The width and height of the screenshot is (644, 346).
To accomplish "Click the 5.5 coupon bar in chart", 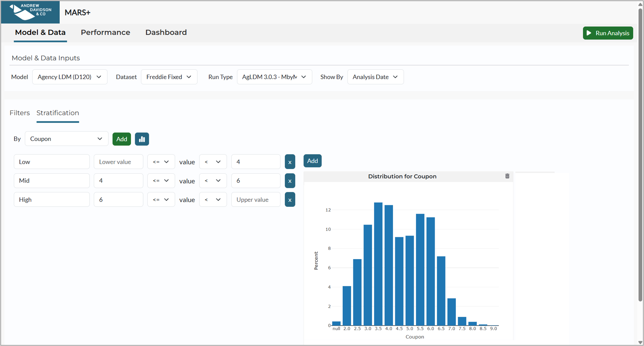I will (x=420, y=270).
